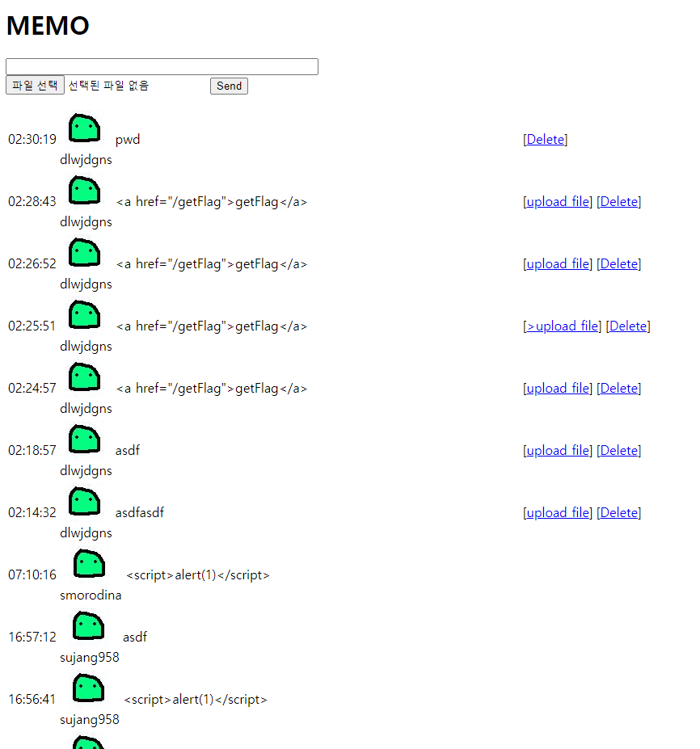Click the timestamp 16:57:12
The height and width of the screenshot is (749, 700).
32,637
